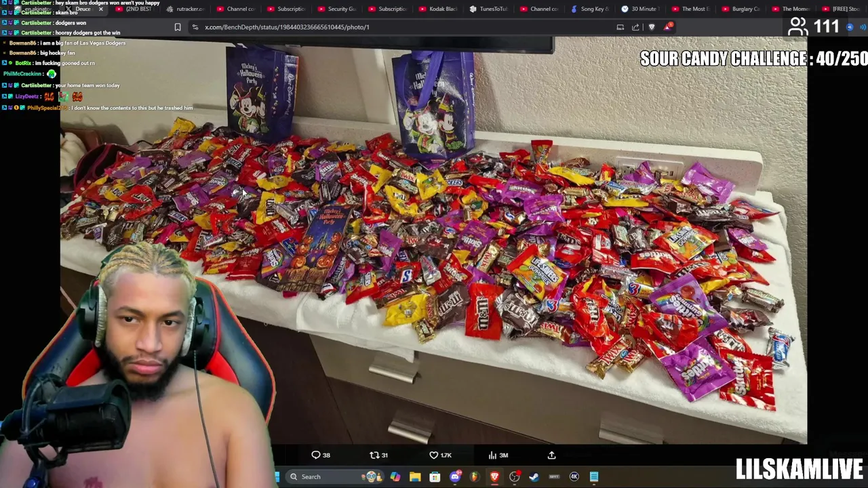
Task: Switch to the TunesToTube tab
Action: coord(488,9)
